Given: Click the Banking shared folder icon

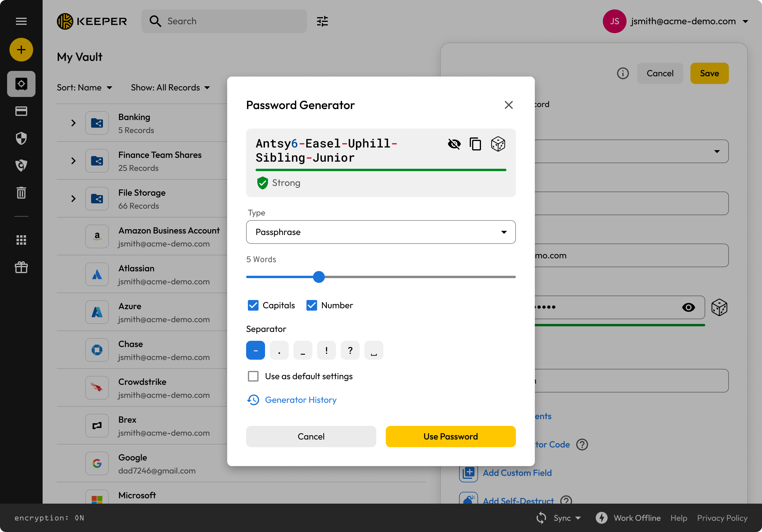Looking at the screenshot, I should point(97,123).
